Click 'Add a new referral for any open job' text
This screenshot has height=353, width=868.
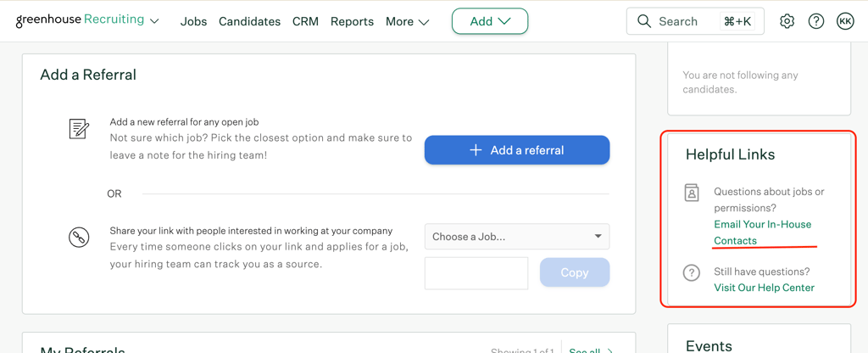tap(184, 122)
